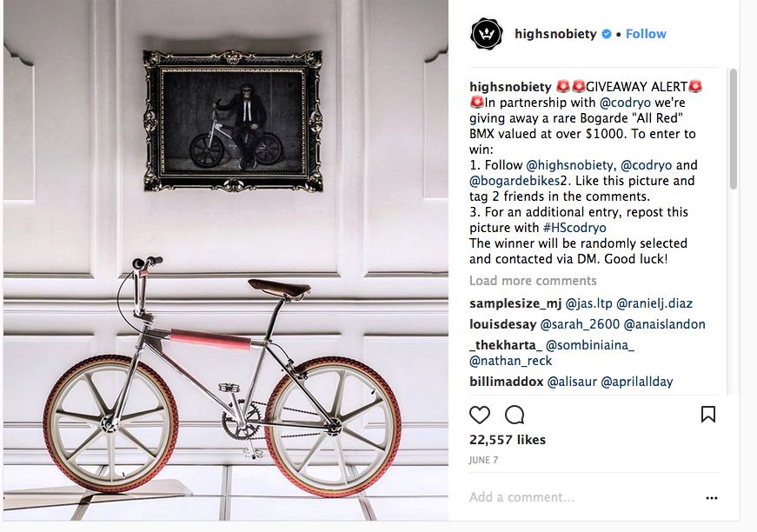Open the highsnobiety username in the header

click(555, 34)
